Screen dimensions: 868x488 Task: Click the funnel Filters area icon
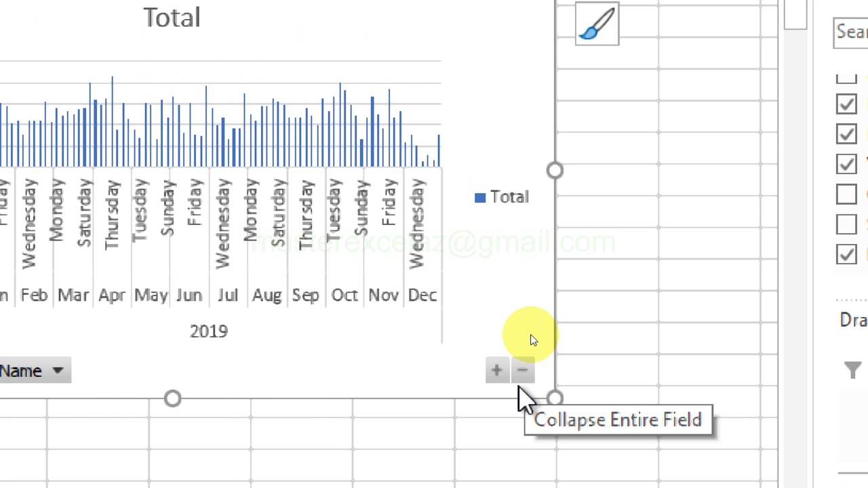(x=852, y=370)
